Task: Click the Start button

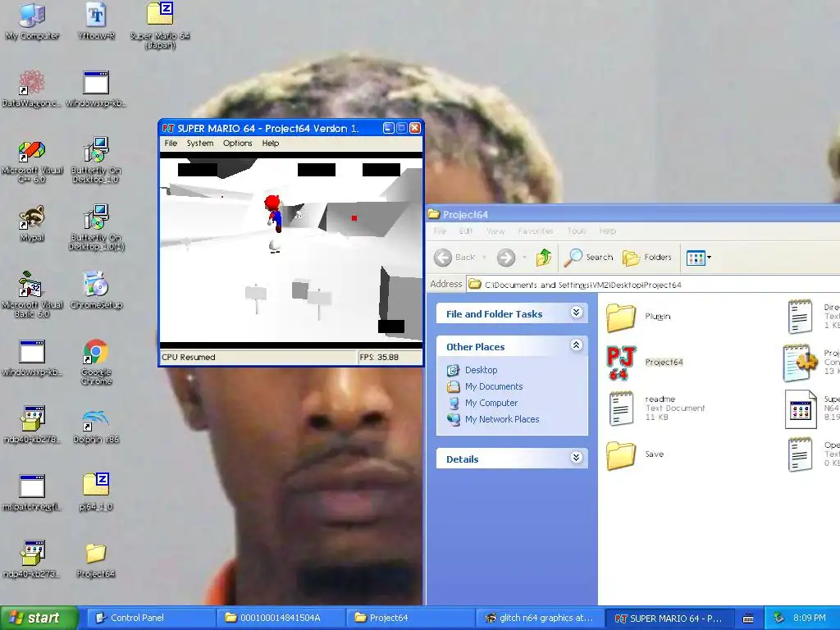Action: point(39,619)
